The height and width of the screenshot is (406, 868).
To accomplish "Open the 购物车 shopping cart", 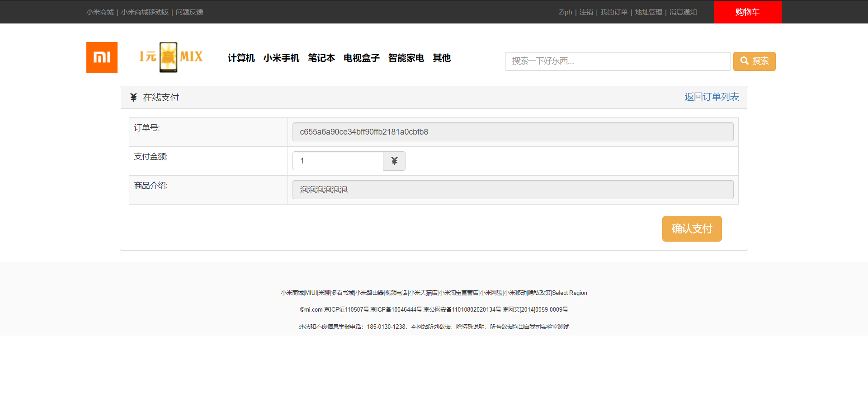I will [747, 12].
